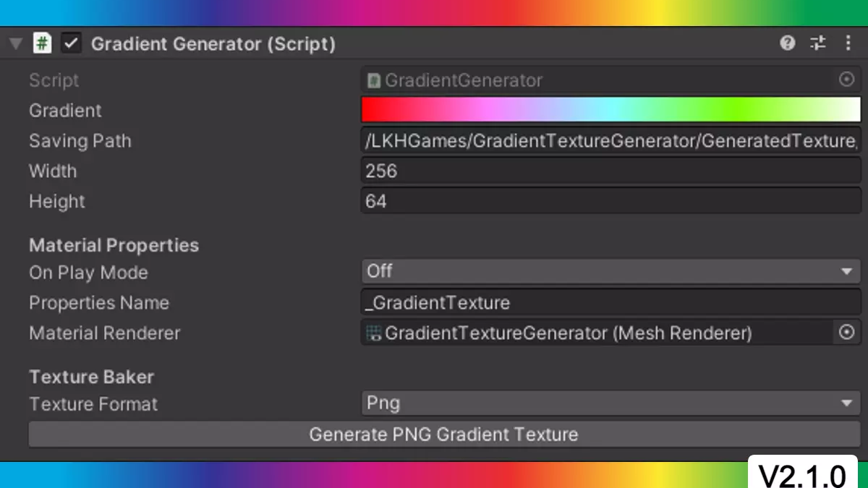This screenshot has width=868, height=488.
Task: Click the Saving Path text field
Action: (x=610, y=141)
